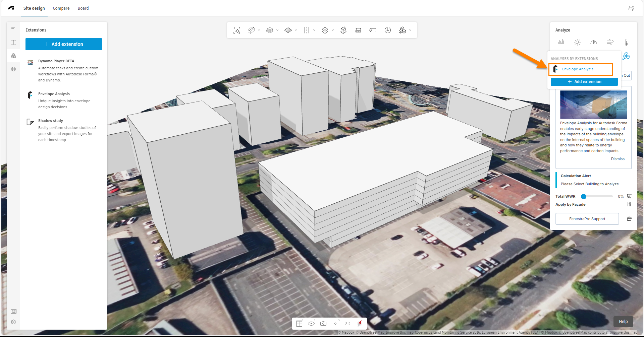Open the globe map sidebar icon
The image size is (644, 337).
tap(13, 69)
